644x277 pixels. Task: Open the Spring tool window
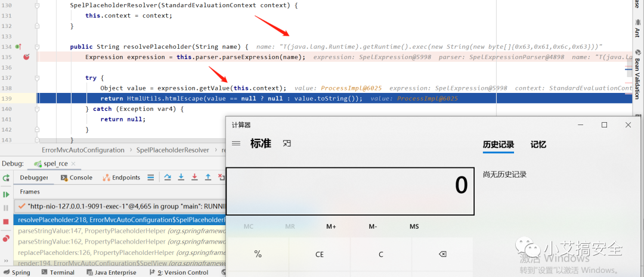pos(17,272)
